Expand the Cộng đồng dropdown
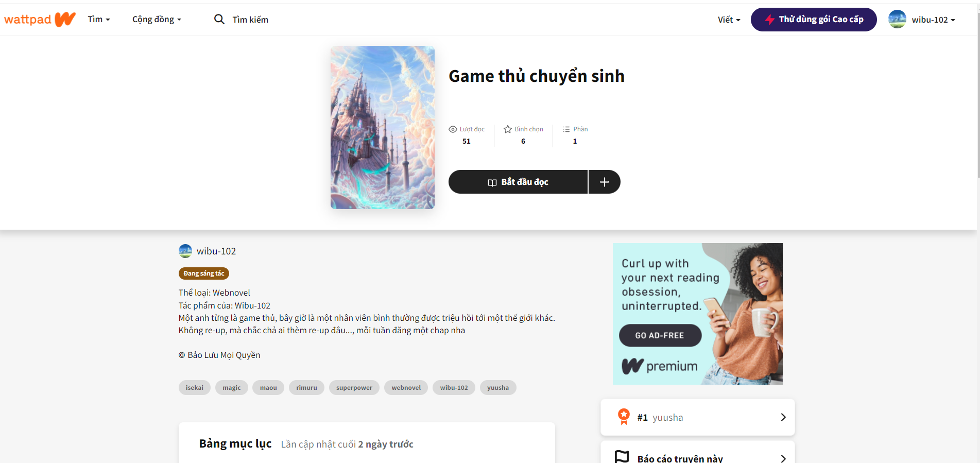Screen dimensions: 980x463 157,19
